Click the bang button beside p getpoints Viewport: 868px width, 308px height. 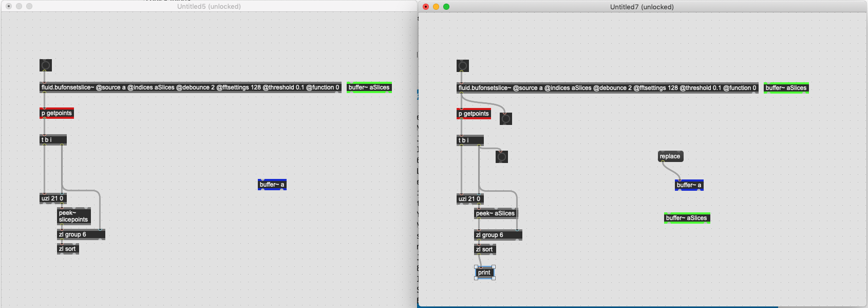(x=506, y=119)
